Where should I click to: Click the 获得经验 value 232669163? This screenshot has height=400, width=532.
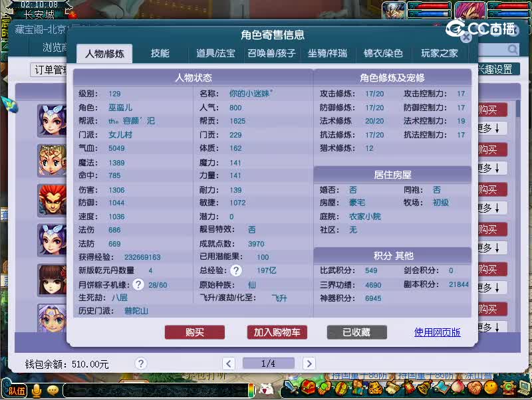142,257
